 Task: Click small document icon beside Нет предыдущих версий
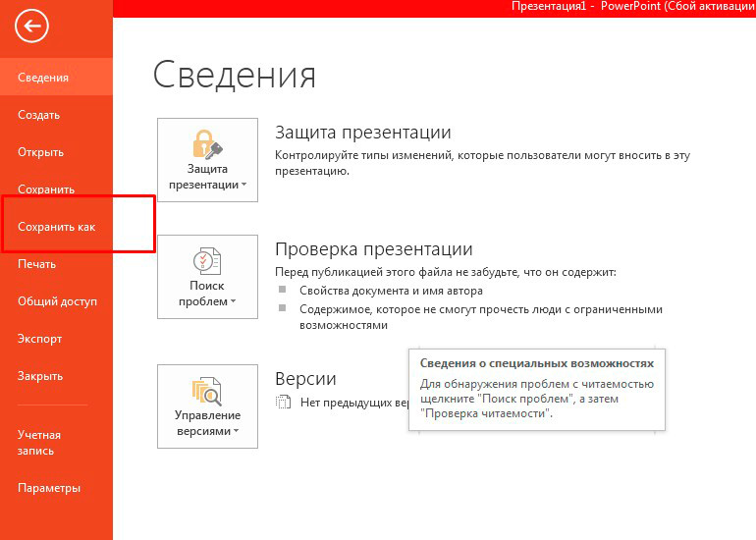click(x=284, y=403)
